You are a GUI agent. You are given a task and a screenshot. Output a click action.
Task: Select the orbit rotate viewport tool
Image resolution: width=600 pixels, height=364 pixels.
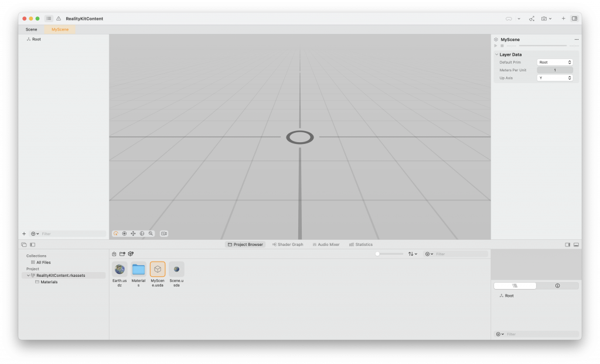pyautogui.click(x=115, y=233)
